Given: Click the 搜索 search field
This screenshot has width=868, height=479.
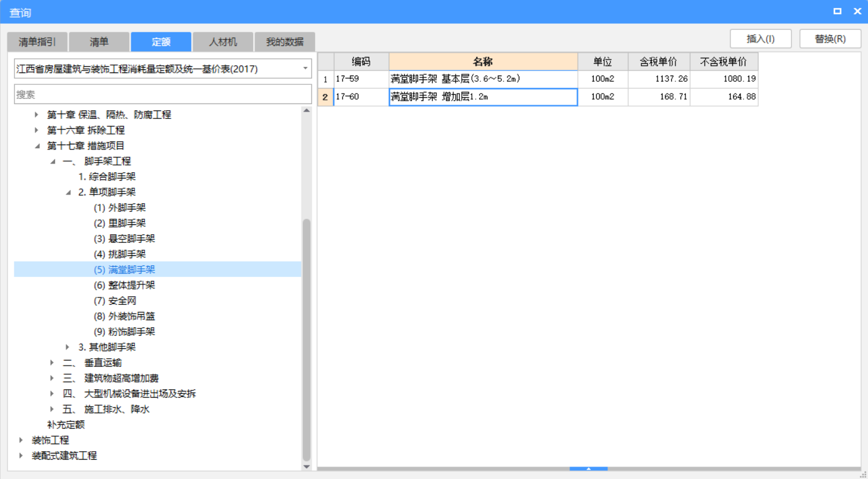Looking at the screenshot, I should (x=163, y=94).
